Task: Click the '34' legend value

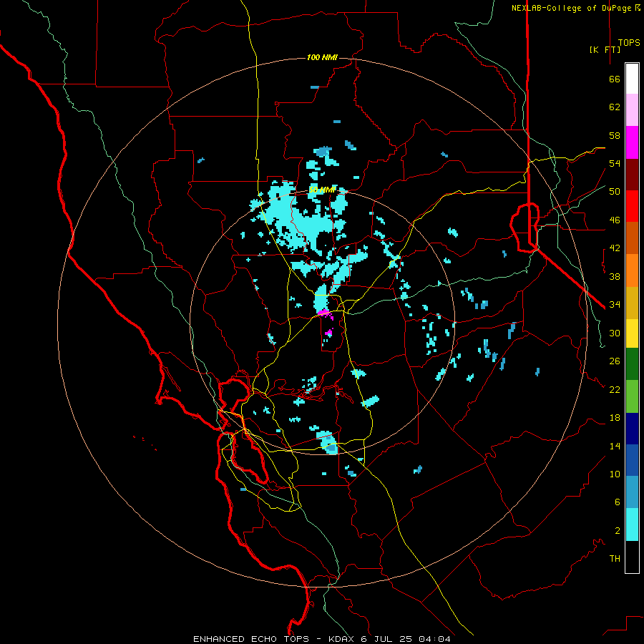Action: pyautogui.click(x=615, y=304)
